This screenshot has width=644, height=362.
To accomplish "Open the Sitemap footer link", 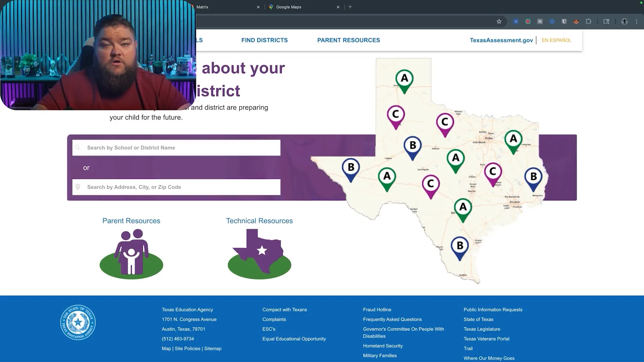I will (x=213, y=349).
